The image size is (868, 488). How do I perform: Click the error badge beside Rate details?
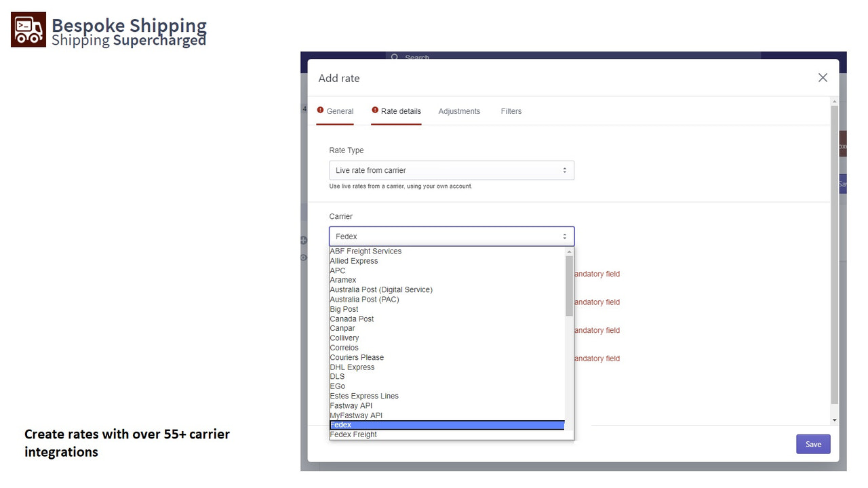pos(374,110)
